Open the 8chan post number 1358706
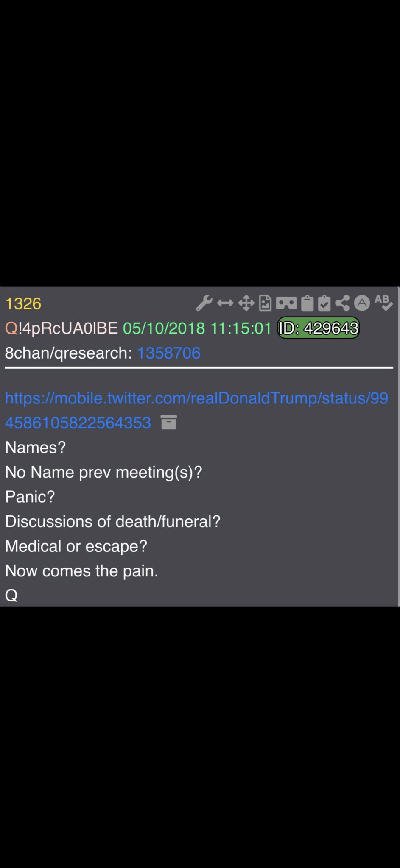The height and width of the screenshot is (868, 400). pyautogui.click(x=169, y=353)
